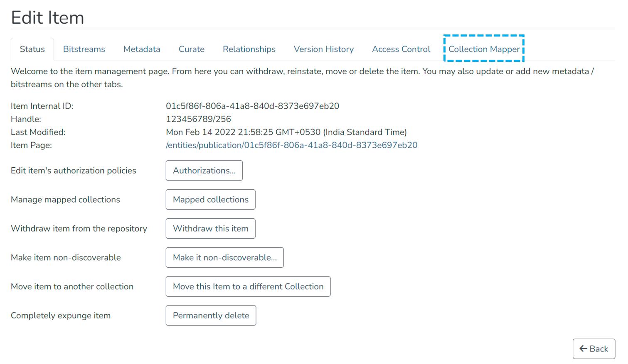Open the Metadata tab
The image size is (628, 364).
141,49
